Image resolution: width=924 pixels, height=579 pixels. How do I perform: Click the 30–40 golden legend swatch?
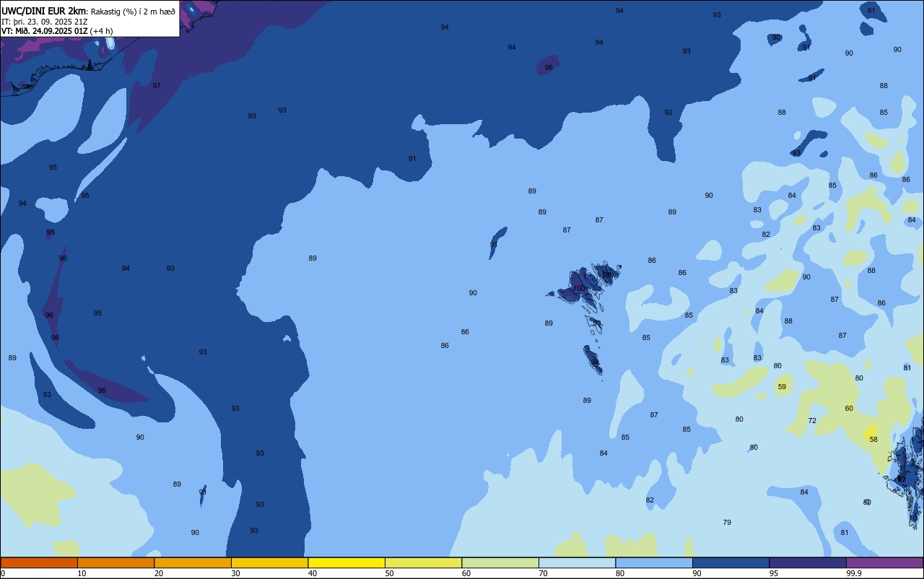tap(269, 562)
